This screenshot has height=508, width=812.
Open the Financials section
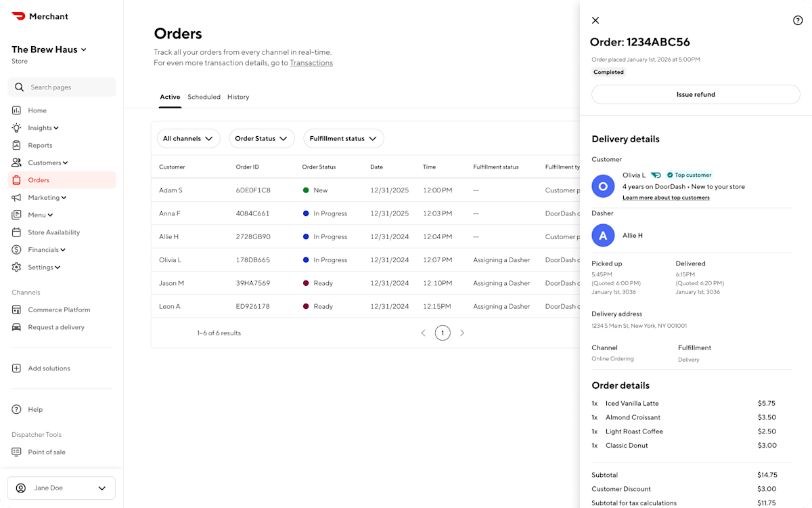tap(41, 249)
